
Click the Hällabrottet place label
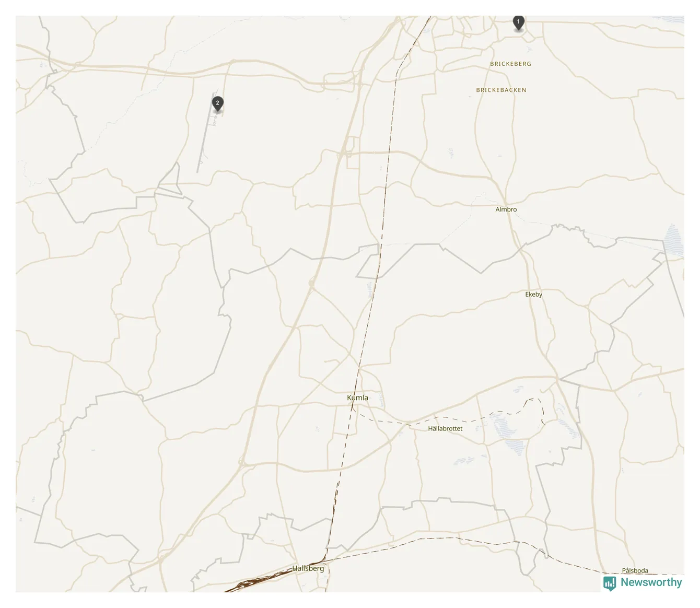(x=445, y=428)
